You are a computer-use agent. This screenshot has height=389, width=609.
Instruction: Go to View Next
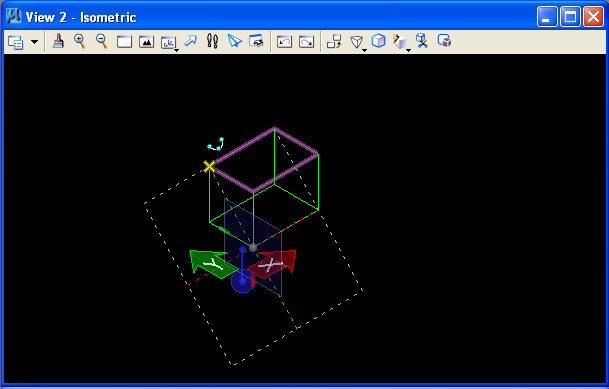(306, 42)
